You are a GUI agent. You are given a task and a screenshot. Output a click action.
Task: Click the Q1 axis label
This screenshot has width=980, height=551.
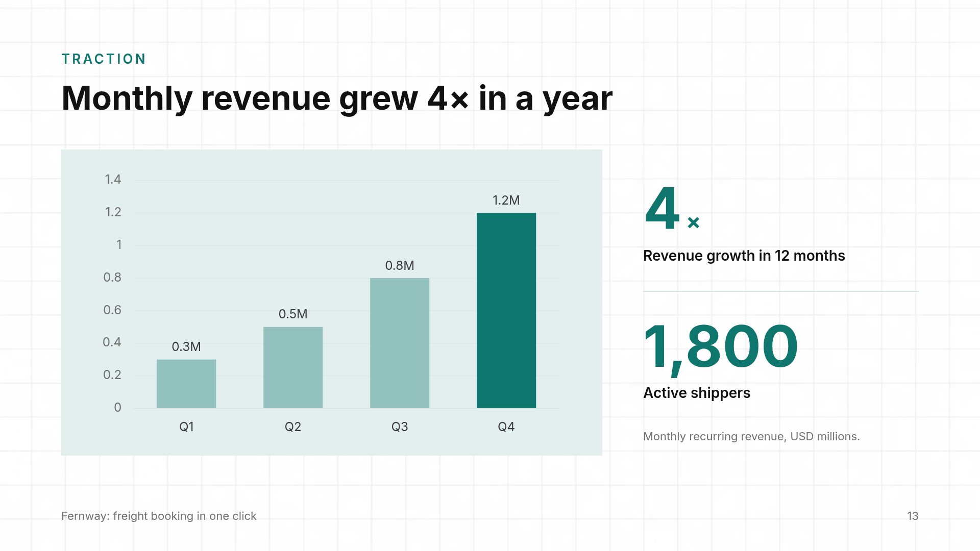pyautogui.click(x=186, y=427)
